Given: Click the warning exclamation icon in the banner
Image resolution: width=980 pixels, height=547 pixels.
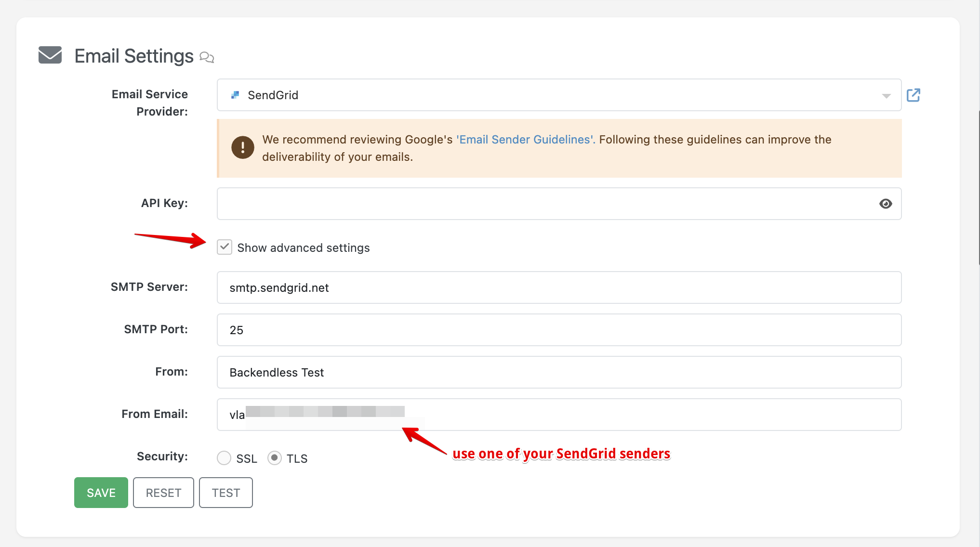Looking at the screenshot, I should tap(243, 147).
